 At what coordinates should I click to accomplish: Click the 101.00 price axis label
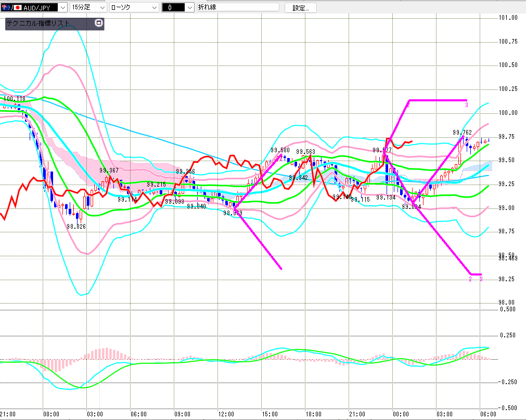(x=507, y=18)
